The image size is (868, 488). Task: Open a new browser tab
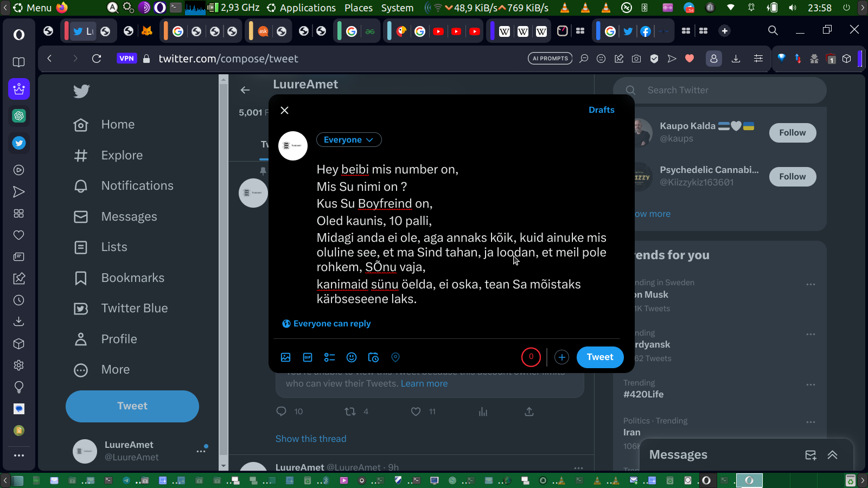tap(725, 31)
